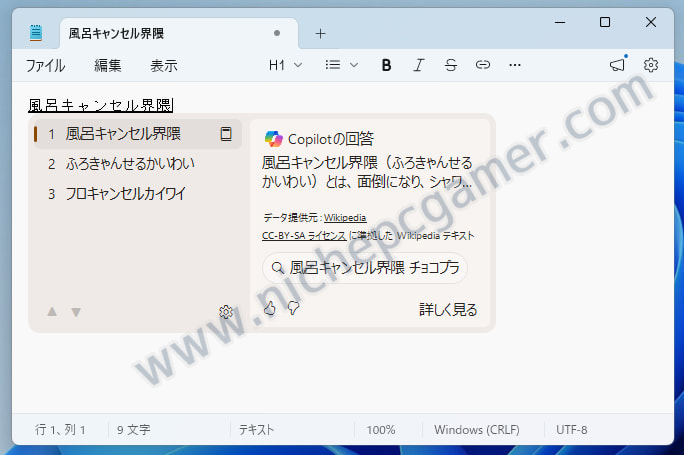Open the Wikipedia source link
684x455 pixels.
[345, 217]
